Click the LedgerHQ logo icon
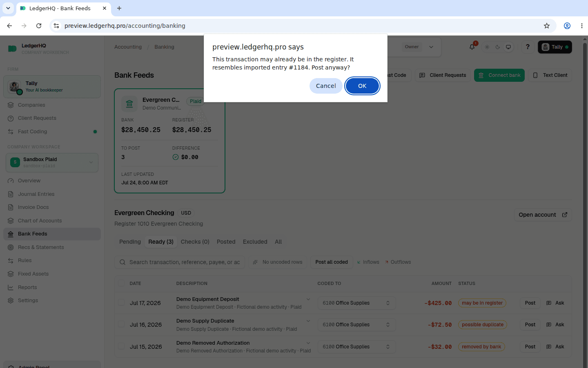This screenshot has height=368, width=588. (12, 49)
